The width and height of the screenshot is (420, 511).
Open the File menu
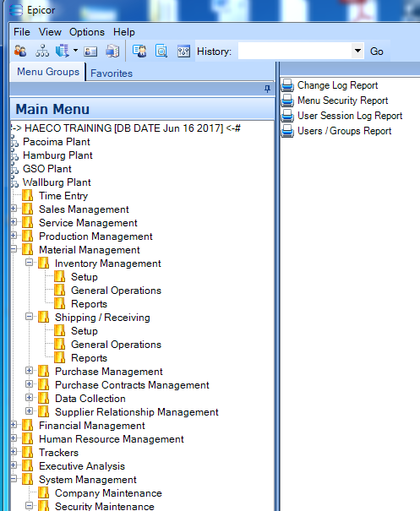21,32
